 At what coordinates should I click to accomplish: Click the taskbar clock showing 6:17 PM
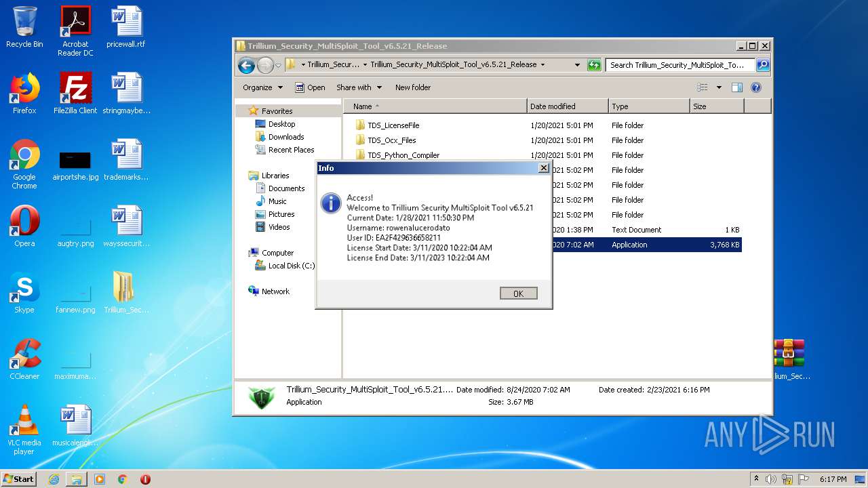tap(833, 479)
